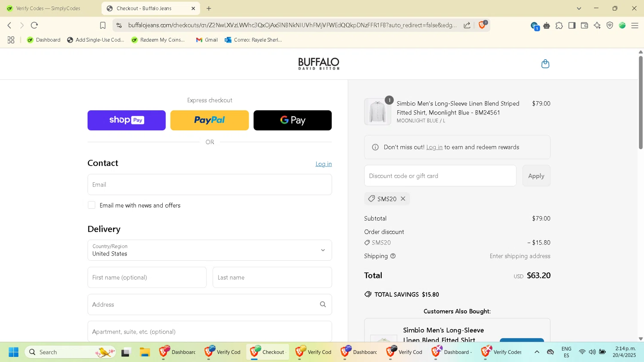
Task: Bookmark this page with the bookmark icon
Action: pyautogui.click(x=103, y=25)
